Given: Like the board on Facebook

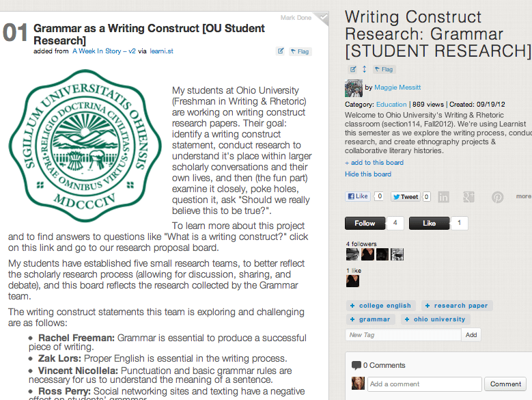Looking at the screenshot, I should [358, 196].
